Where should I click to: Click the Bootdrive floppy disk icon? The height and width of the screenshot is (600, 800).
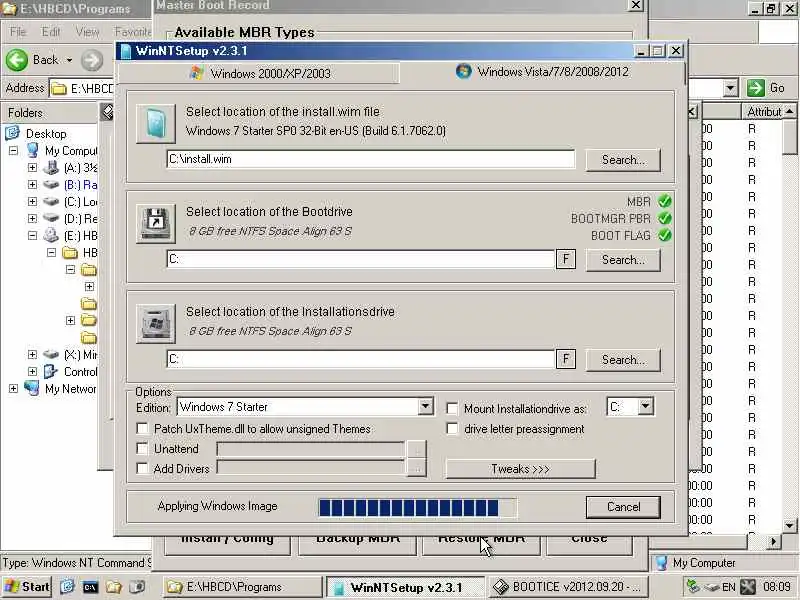156,223
